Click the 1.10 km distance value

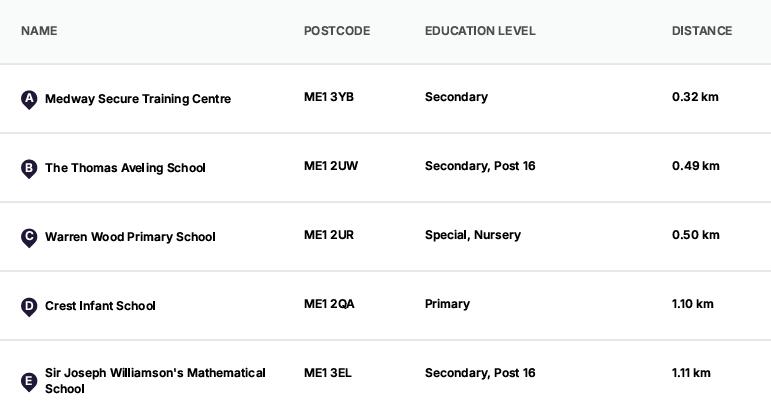pos(693,304)
